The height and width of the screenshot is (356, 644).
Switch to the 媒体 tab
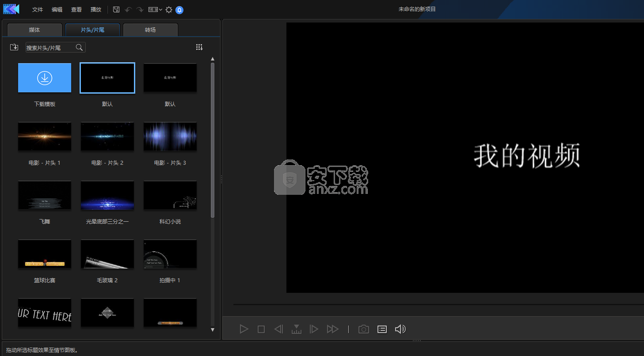[34, 30]
